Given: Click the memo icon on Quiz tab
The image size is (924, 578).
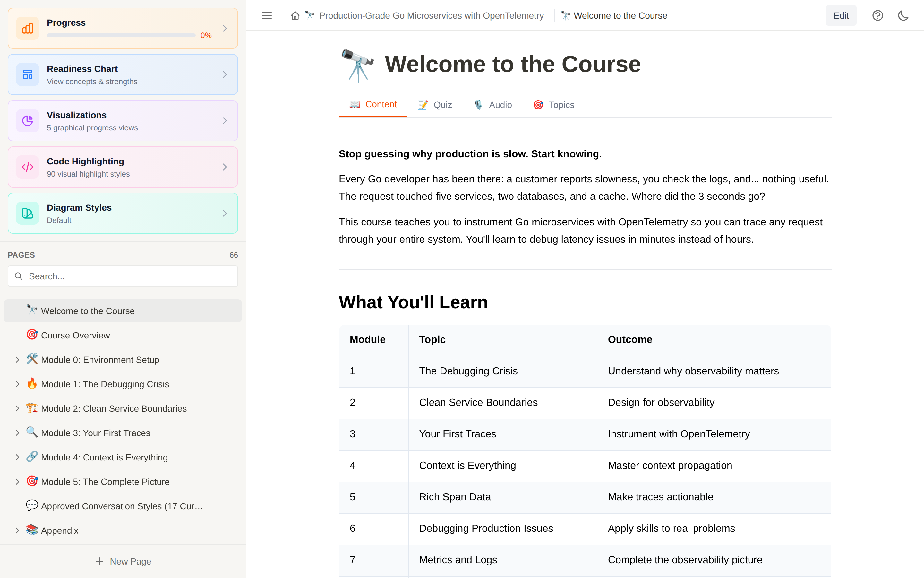Looking at the screenshot, I should click(x=423, y=105).
